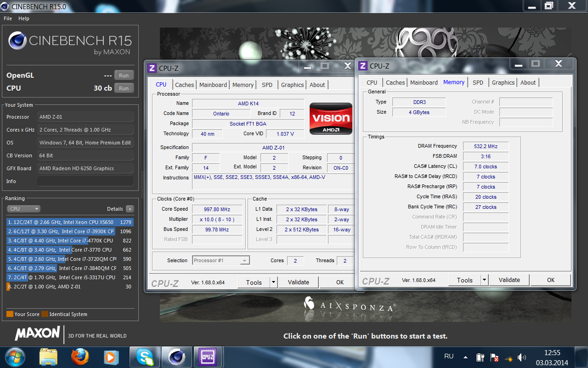Viewport: 588px width, 368px height.
Task: Open battery power tray icon
Action: (x=480, y=357)
